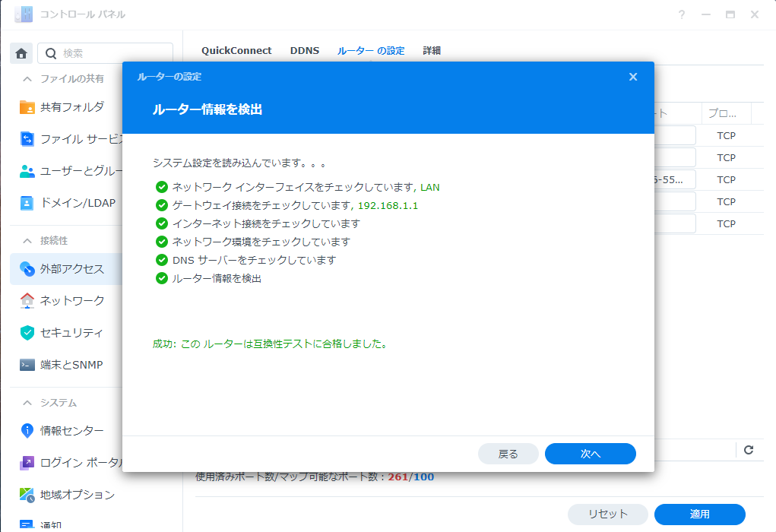
Task: Click the Control Panel app icon in the title bar
Action: tap(24, 14)
